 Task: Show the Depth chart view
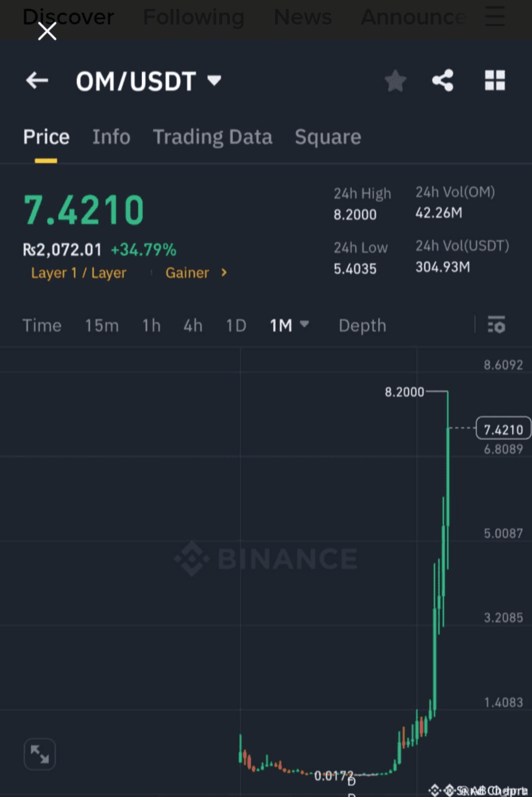pos(363,326)
